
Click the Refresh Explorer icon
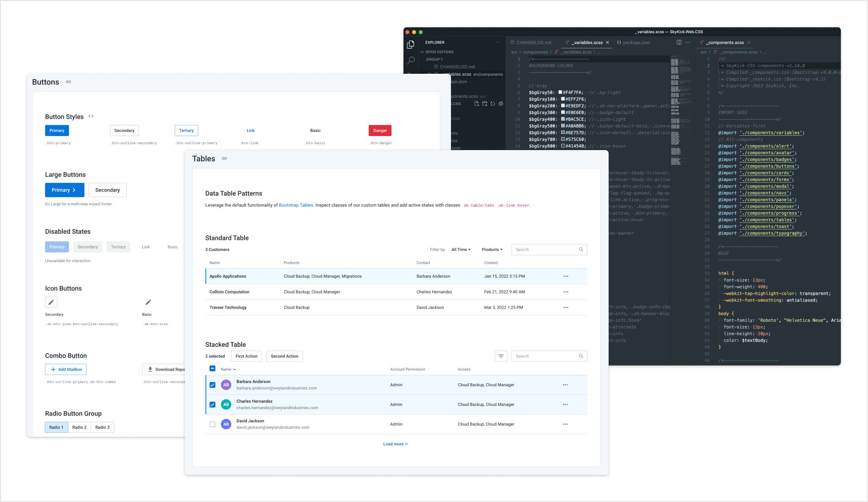[x=492, y=103]
